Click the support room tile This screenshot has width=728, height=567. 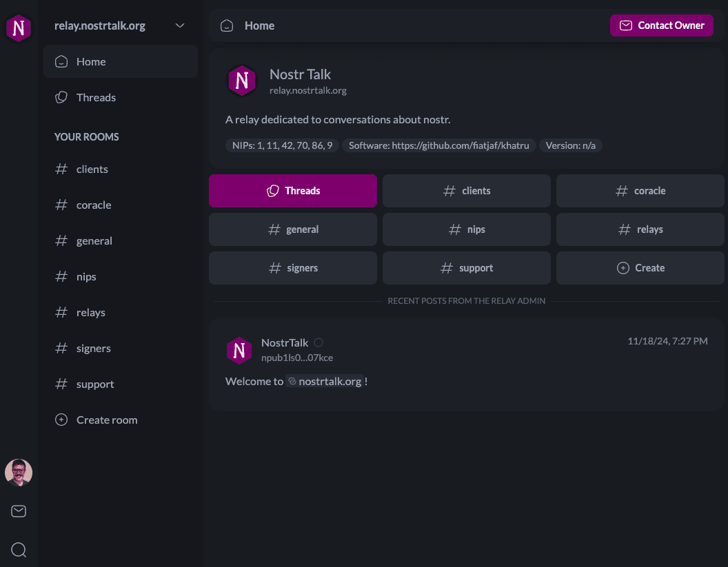click(x=467, y=268)
